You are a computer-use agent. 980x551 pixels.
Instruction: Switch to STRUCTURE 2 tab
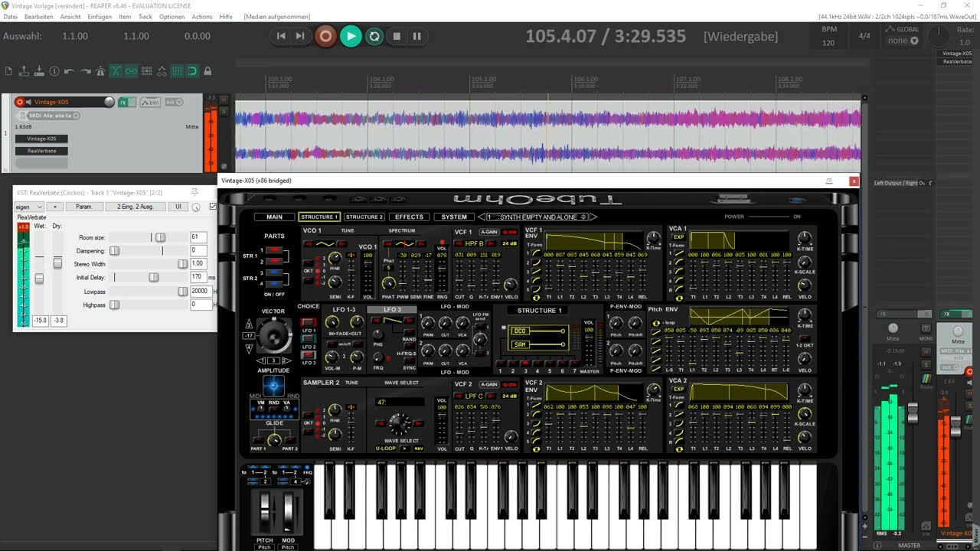coord(364,217)
